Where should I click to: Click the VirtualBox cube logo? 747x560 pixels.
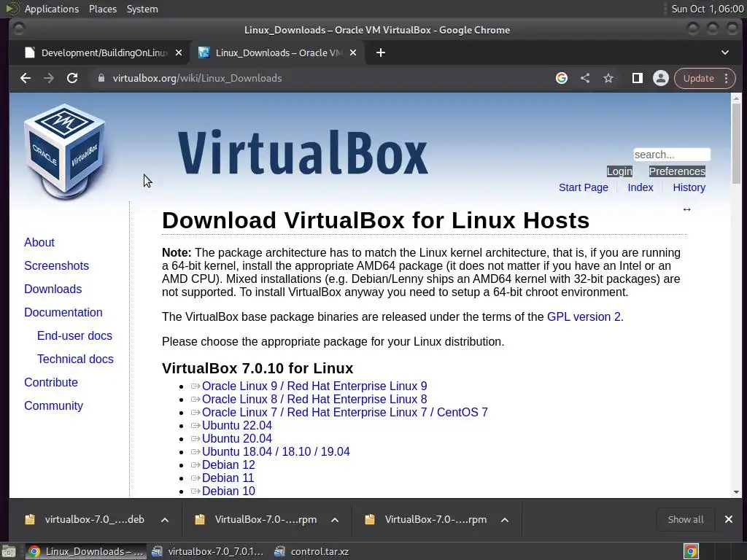tap(64, 152)
